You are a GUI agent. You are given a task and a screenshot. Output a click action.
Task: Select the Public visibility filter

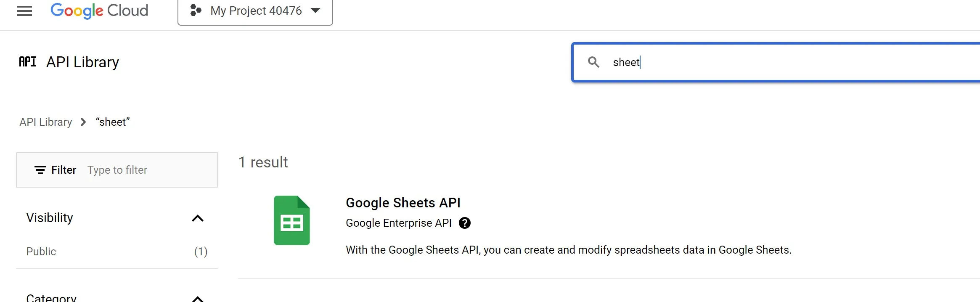click(x=41, y=252)
